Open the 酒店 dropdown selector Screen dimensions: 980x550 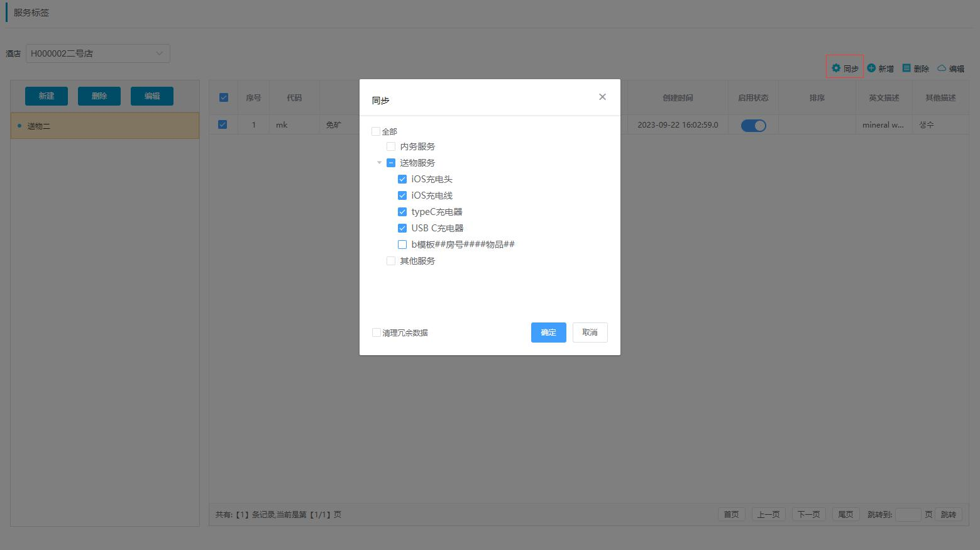point(97,53)
